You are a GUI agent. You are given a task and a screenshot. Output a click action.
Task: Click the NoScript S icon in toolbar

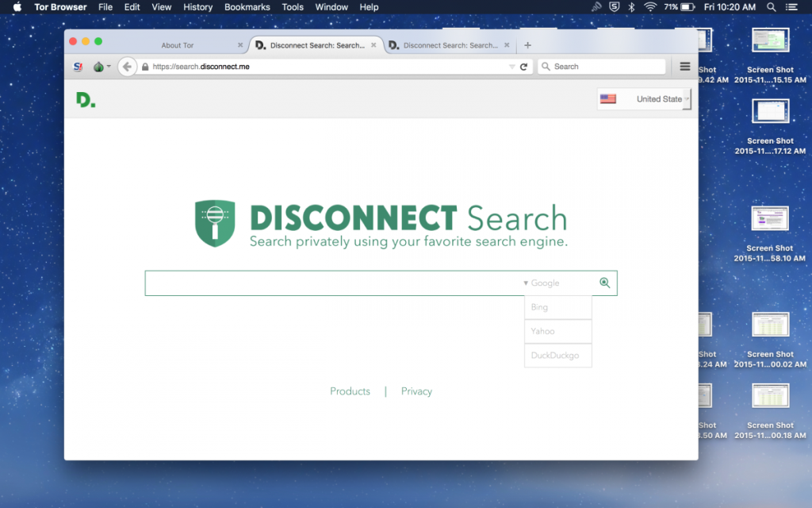(78, 67)
